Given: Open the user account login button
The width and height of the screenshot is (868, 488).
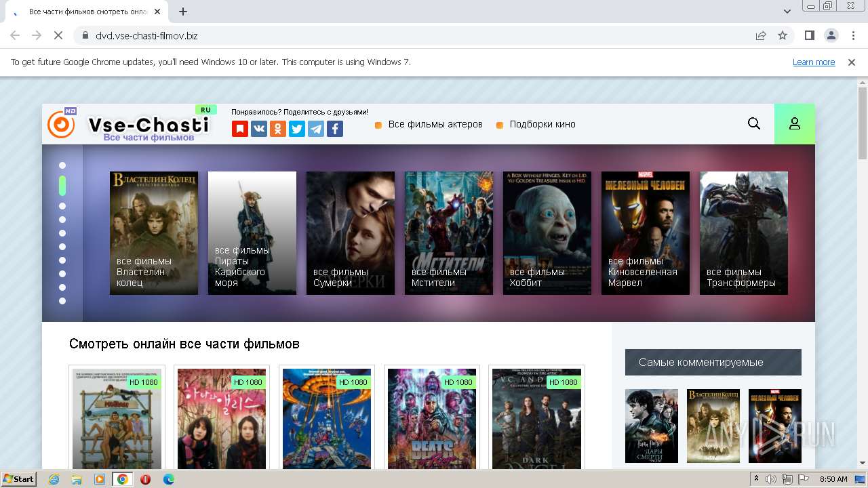Looking at the screenshot, I should 795,124.
